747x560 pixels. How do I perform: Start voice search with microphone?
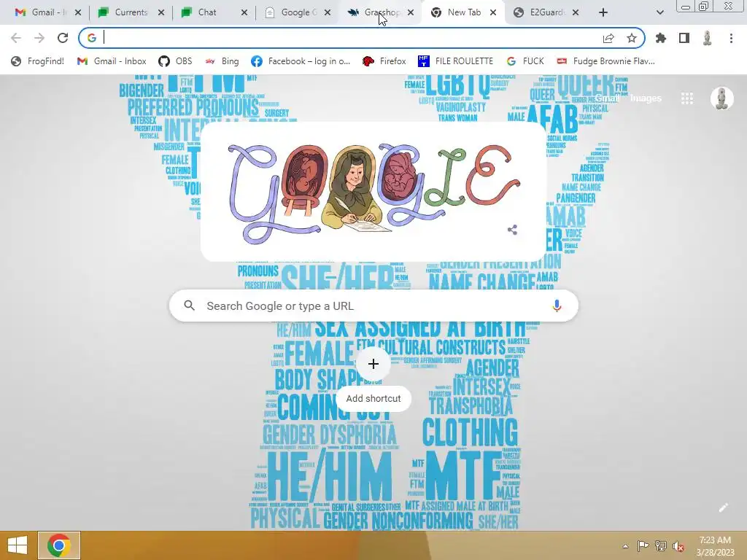pyautogui.click(x=557, y=306)
